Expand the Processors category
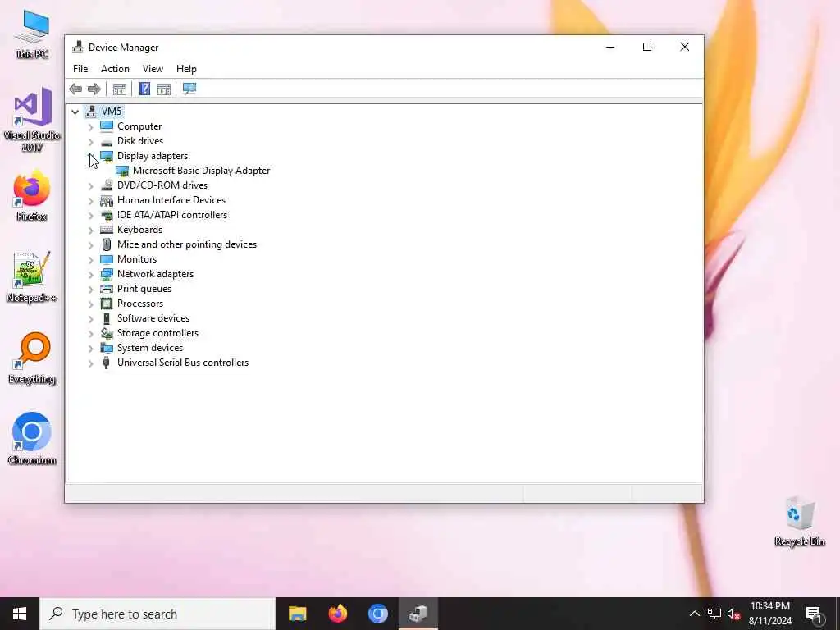The image size is (840, 630). (90, 304)
